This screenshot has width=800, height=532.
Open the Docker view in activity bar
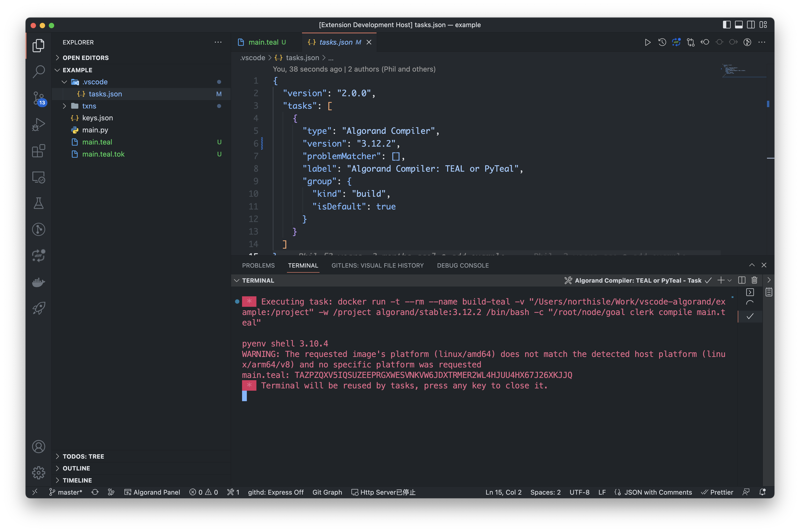39,282
